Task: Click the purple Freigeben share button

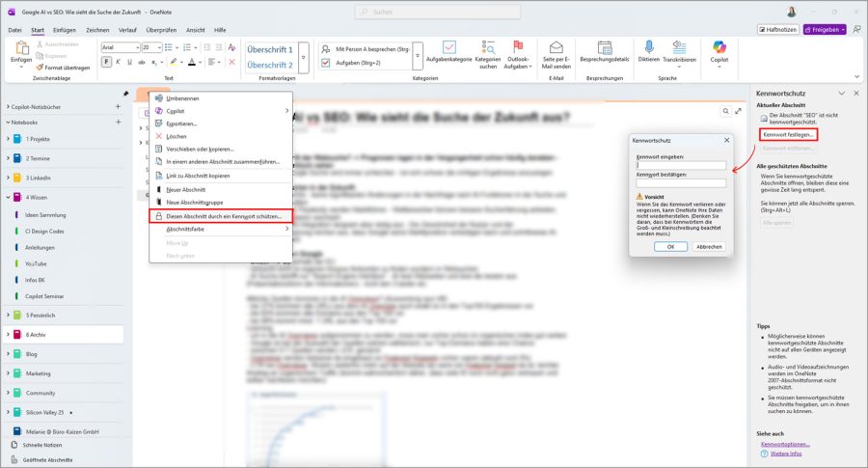Action: click(825, 29)
